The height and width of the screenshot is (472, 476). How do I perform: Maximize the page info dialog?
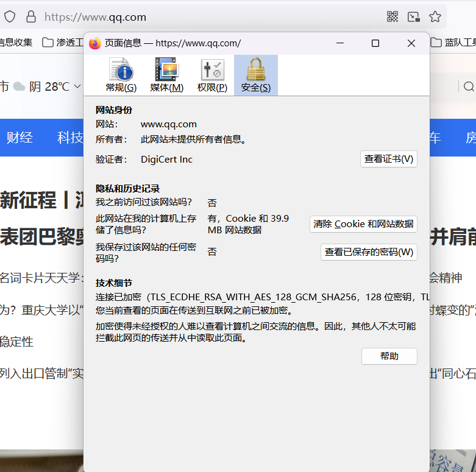(375, 43)
